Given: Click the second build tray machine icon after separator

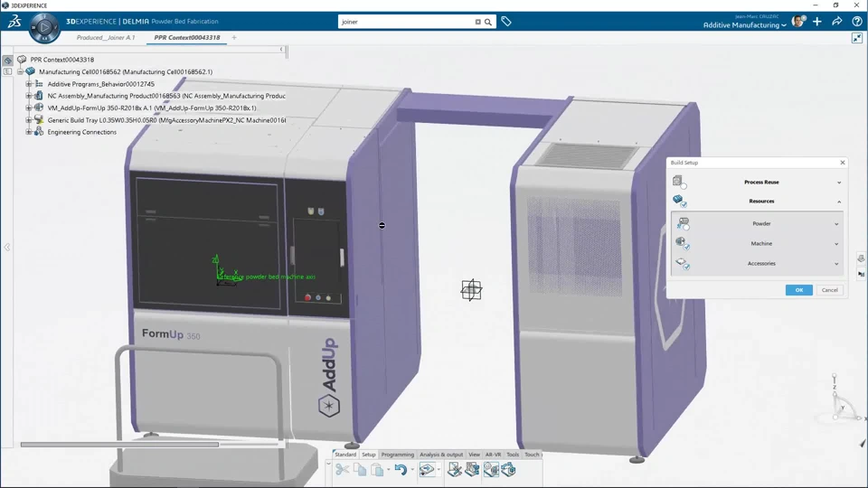Looking at the screenshot, I should tap(472, 470).
